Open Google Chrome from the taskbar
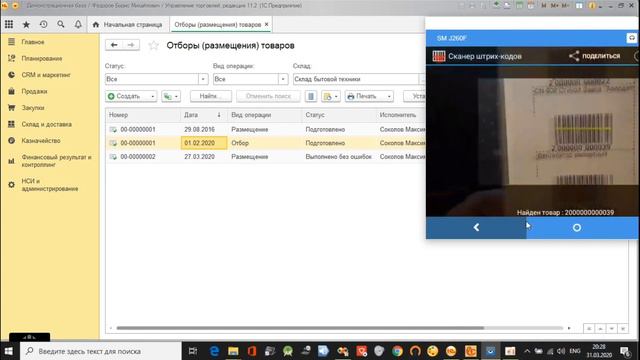Image resolution: width=640 pixels, height=360 pixels. tap(397, 351)
